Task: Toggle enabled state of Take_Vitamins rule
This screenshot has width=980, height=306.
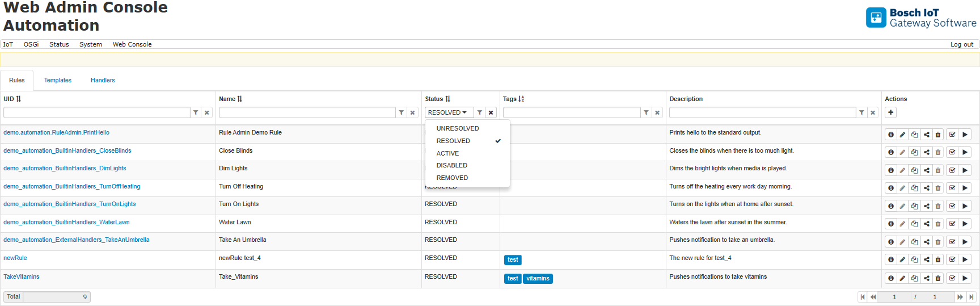Action: 952,278
